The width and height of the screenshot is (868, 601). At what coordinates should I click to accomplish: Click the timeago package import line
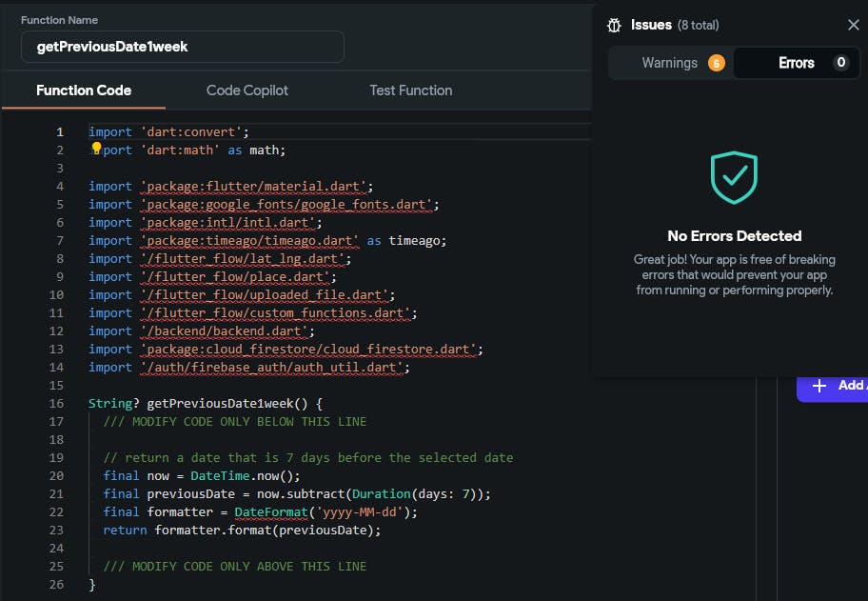pos(266,241)
